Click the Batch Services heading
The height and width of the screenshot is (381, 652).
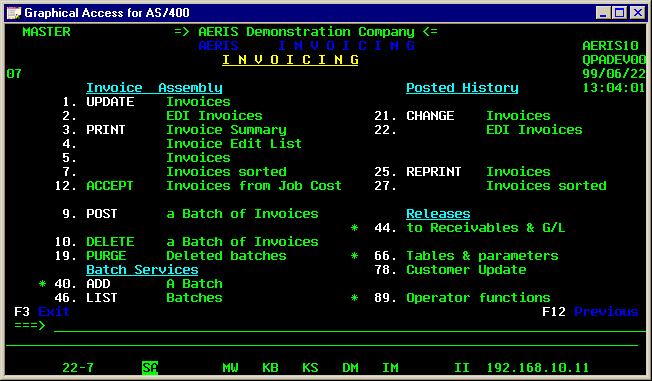[142, 270]
